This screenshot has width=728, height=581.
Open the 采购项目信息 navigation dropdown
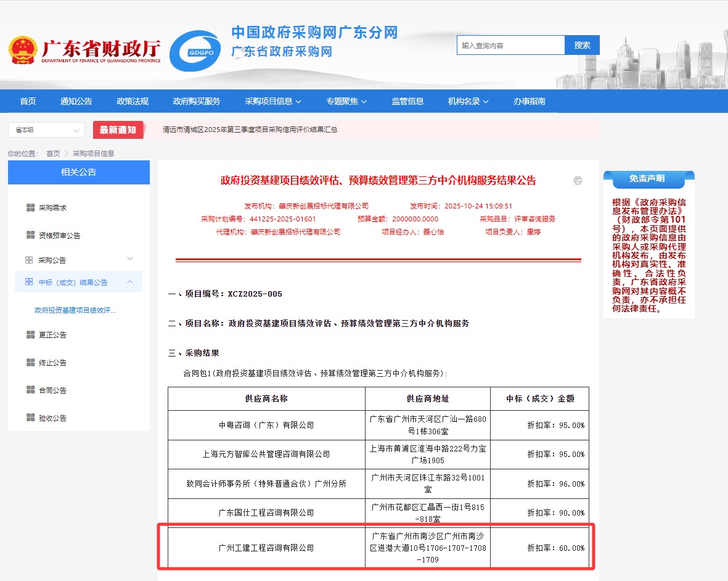tap(272, 101)
